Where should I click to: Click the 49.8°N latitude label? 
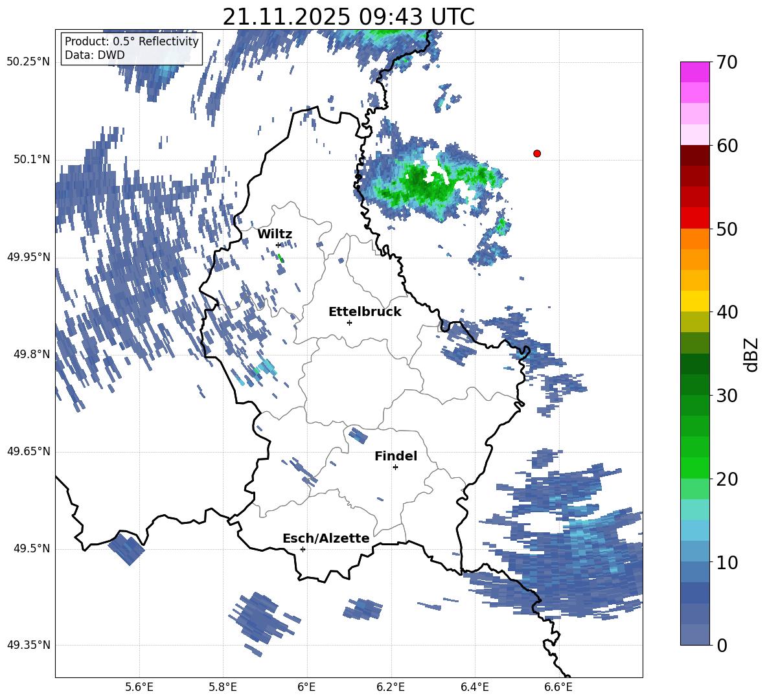[x=32, y=354]
